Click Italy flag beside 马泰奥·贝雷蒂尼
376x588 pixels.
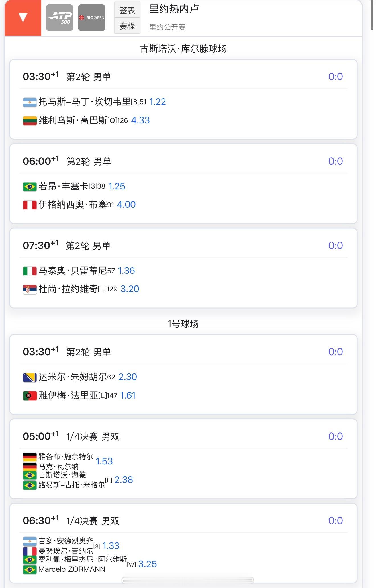pyautogui.click(x=30, y=271)
